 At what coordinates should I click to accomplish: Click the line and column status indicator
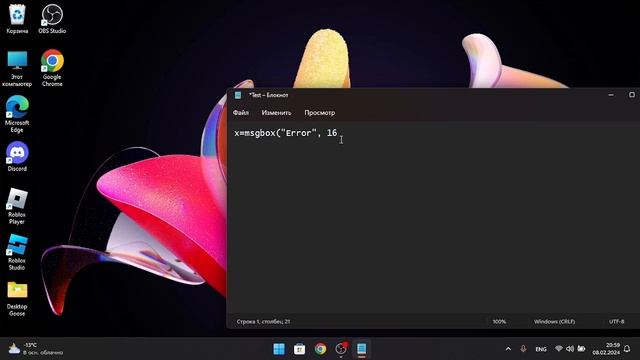click(263, 322)
